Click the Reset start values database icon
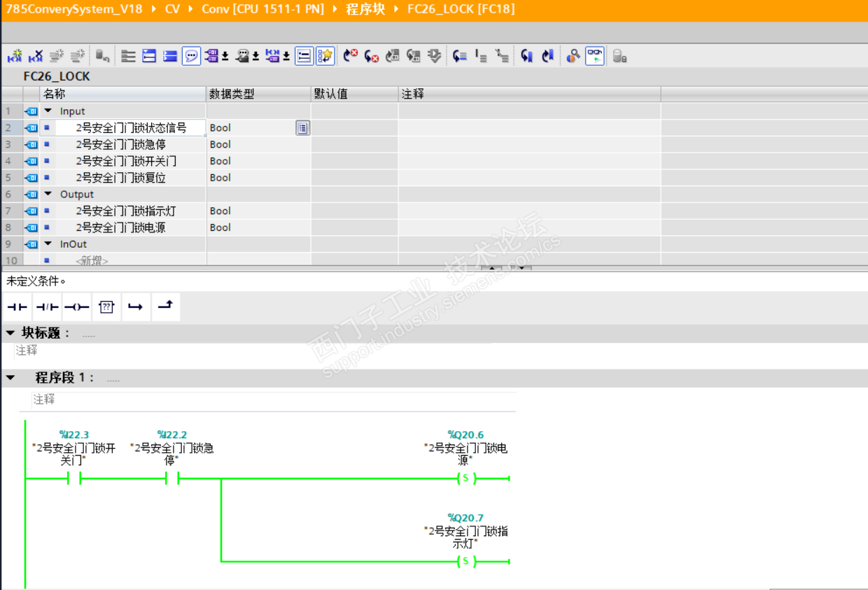 pyautogui.click(x=103, y=56)
